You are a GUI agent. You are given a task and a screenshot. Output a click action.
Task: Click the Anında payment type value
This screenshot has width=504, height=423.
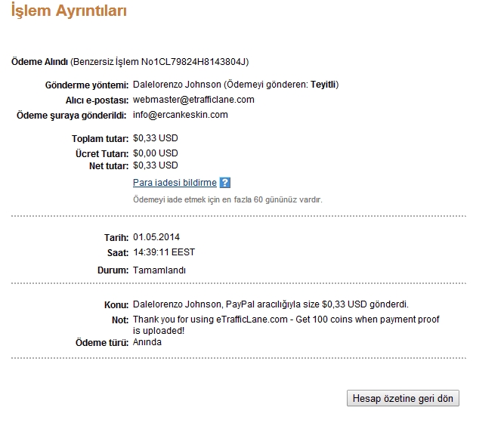(147, 342)
